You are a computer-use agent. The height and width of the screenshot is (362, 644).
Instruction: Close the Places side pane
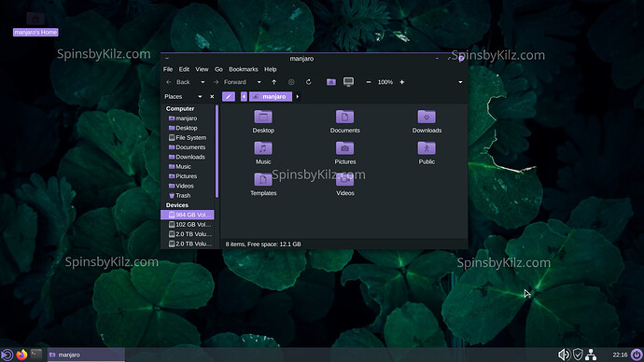(x=212, y=96)
